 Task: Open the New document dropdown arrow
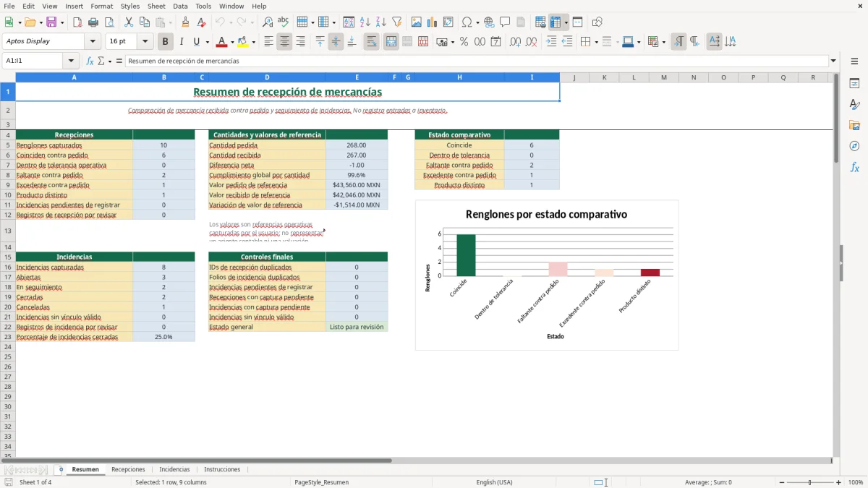coord(18,22)
